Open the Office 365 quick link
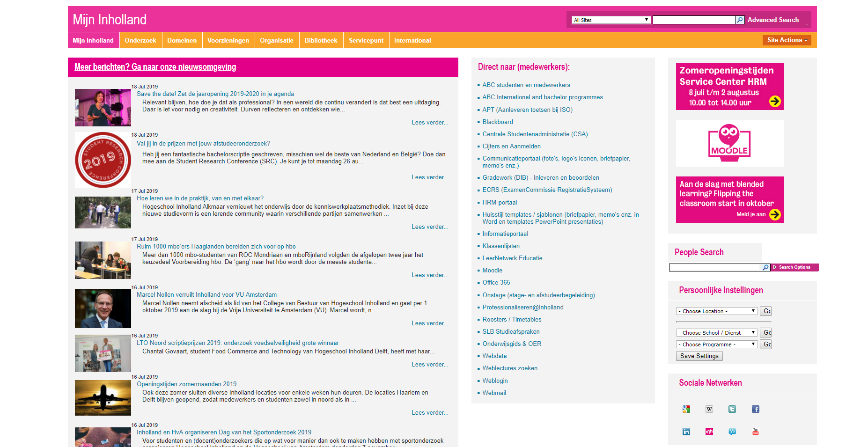 click(x=496, y=283)
